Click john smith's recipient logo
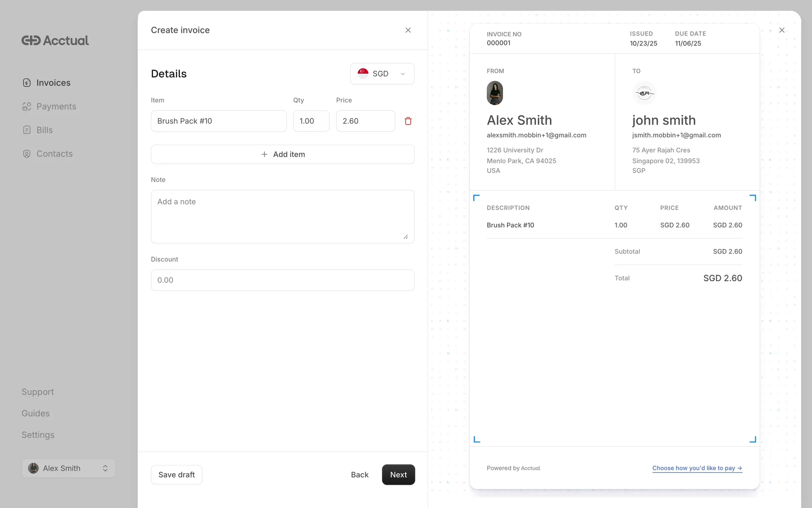Image resolution: width=812 pixels, height=508 pixels. (644, 93)
